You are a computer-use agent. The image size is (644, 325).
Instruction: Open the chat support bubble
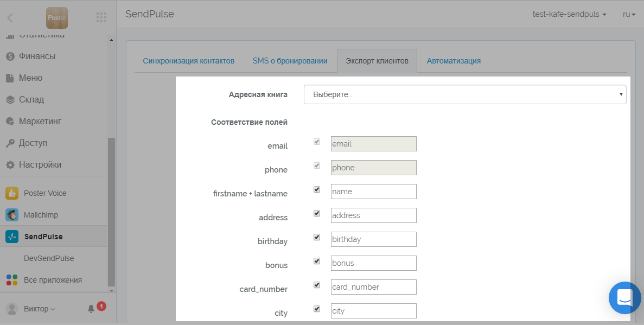624,297
